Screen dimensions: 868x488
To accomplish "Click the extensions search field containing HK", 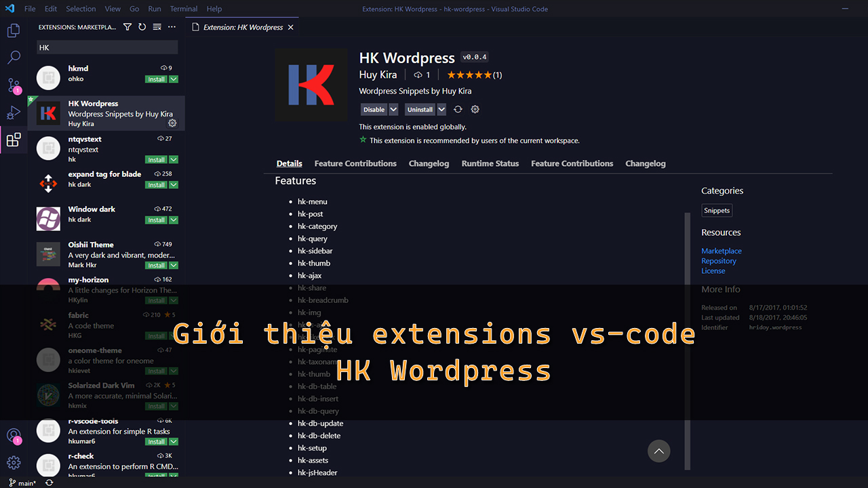I will click(x=107, y=47).
